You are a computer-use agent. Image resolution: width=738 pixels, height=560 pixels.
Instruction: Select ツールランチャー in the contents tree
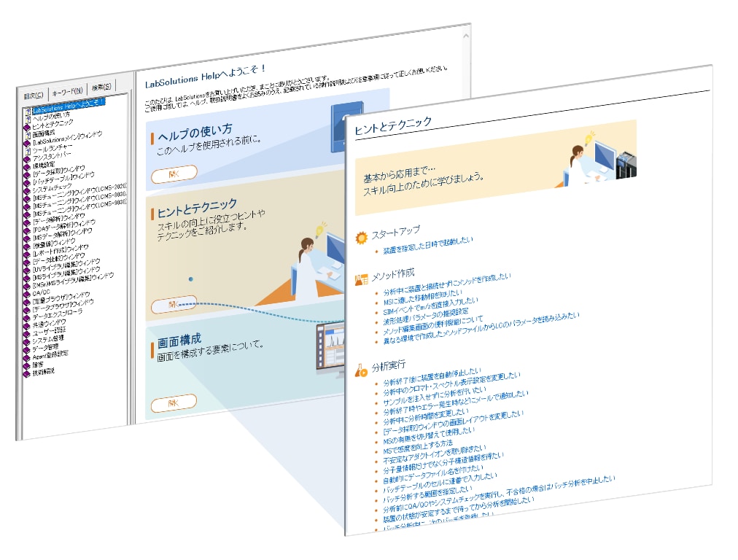(x=53, y=149)
